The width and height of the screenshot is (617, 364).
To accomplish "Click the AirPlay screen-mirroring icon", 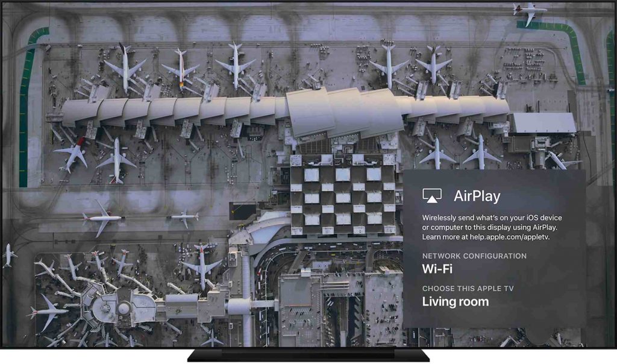I will 431,196.
